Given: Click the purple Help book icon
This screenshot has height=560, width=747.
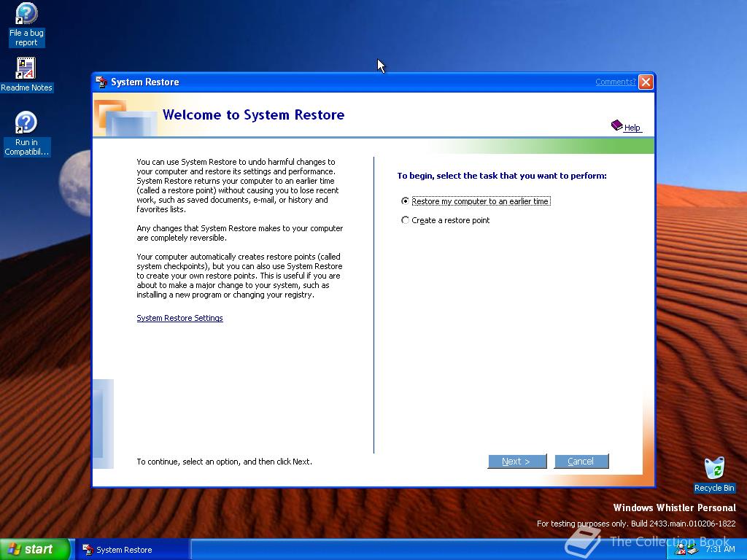Looking at the screenshot, I should (x=617, y=125).
